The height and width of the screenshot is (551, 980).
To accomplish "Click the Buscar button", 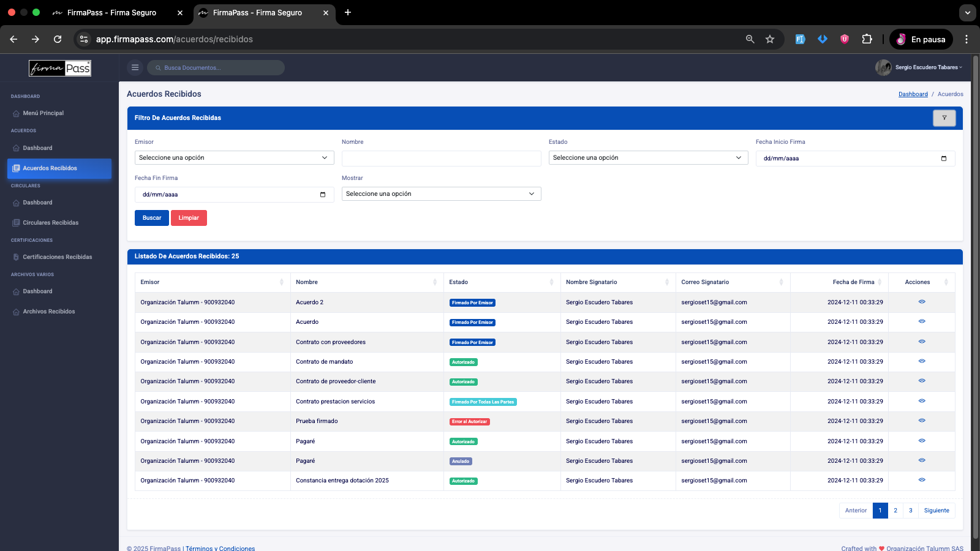I will (152, 218).
